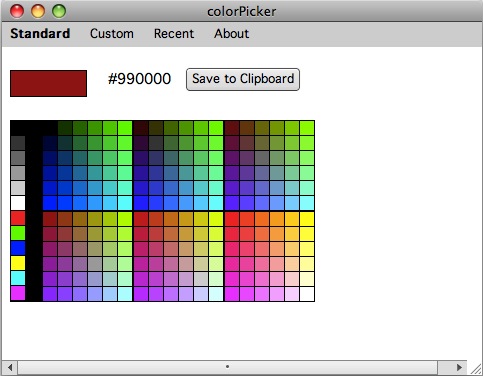
Task: Pick the cyan swatch in the leftmost column
Action: coord(18,278)
